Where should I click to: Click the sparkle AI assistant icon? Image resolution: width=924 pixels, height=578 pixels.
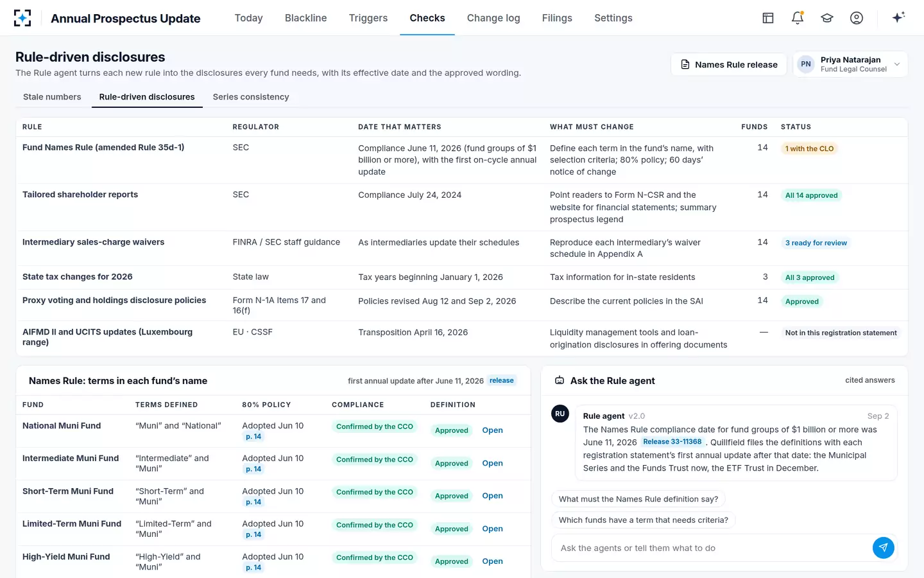[898, 17]
